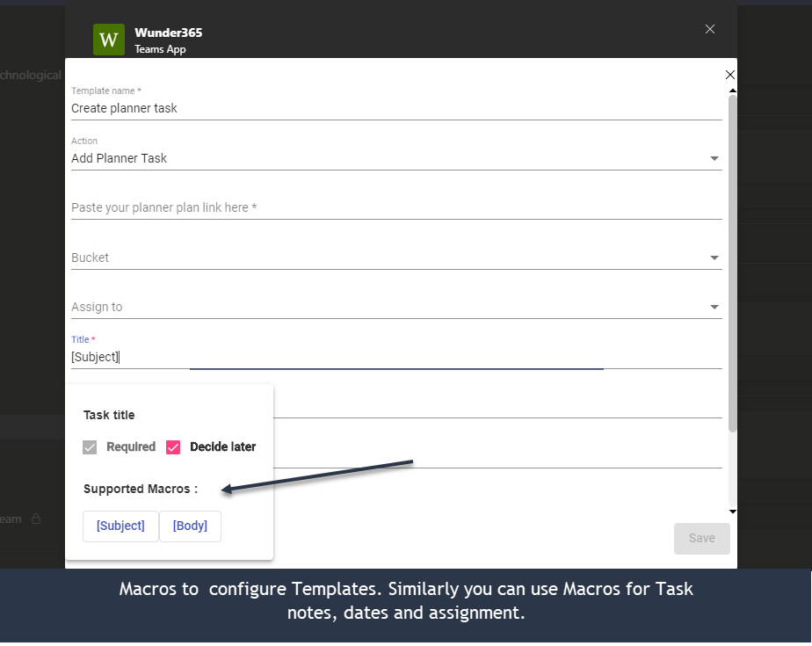Image resolution: width=812 pixels, height=646 pixels.
Task: Click the Template name text field
Action: pos(395,108)
